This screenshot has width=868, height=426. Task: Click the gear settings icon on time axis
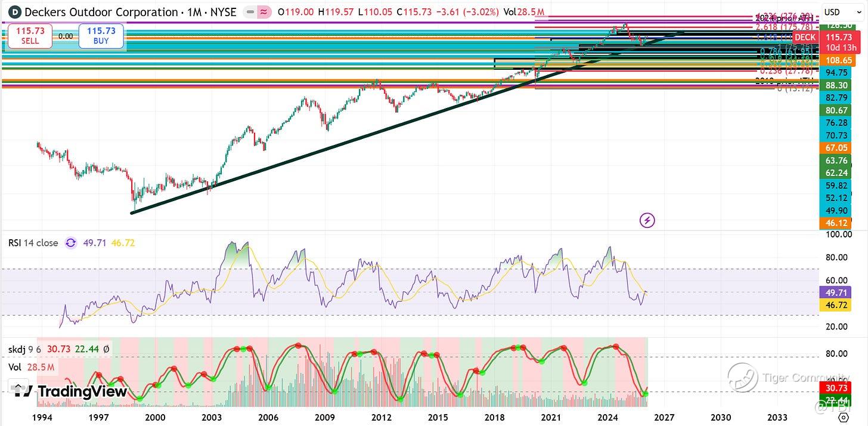point(844,418)
